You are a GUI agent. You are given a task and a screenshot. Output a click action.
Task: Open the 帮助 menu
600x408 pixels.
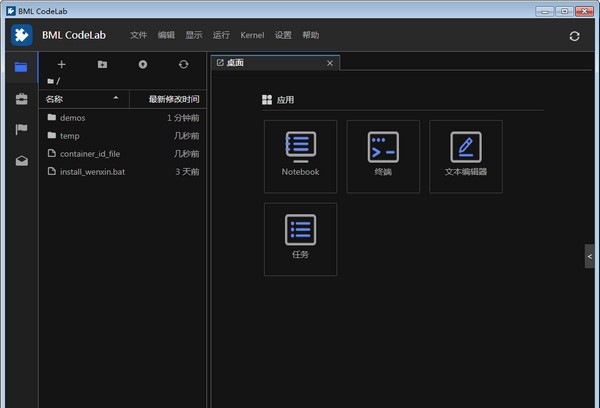pyautogui.click(x=311, y=35)
